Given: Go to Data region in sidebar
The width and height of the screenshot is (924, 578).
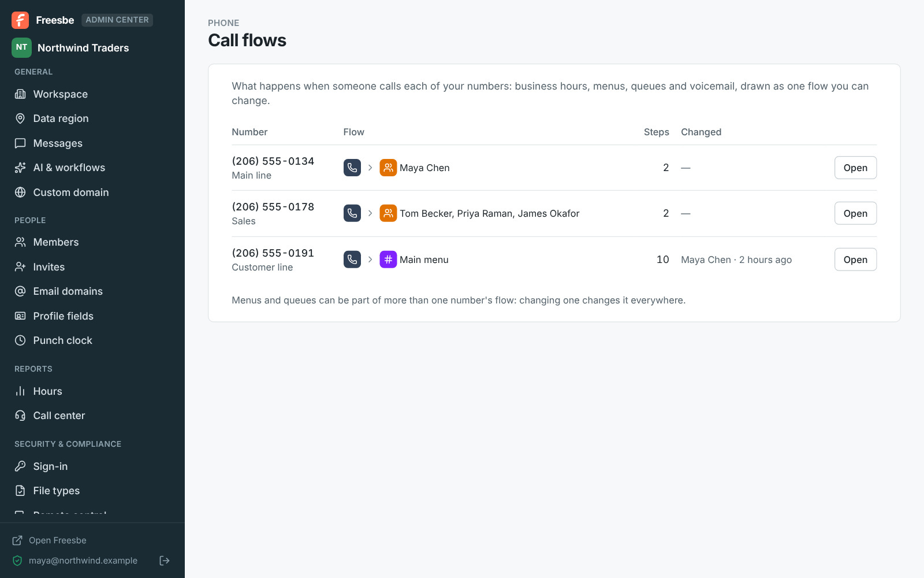Looking at the screenshot, I should (92, 118).
